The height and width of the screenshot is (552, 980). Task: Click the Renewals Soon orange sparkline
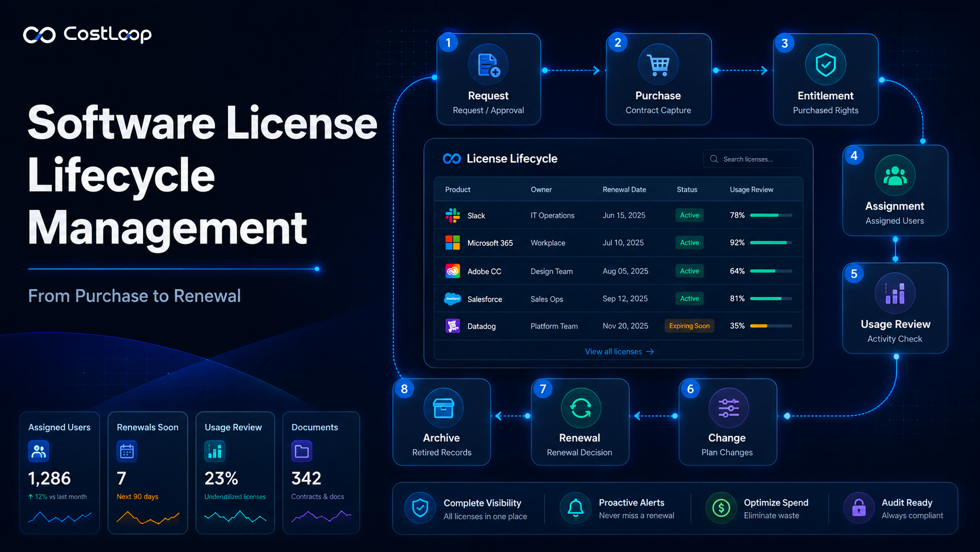click(148, 517)
